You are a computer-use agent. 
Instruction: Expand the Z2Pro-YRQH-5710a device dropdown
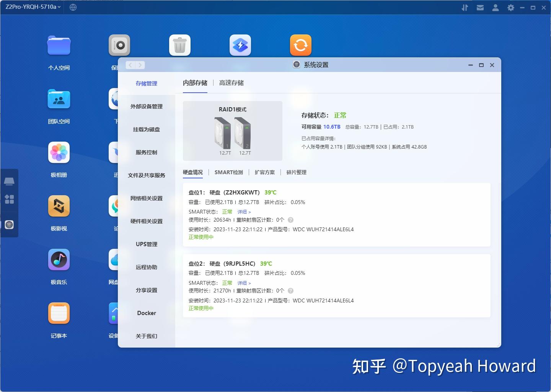[33, 7]
